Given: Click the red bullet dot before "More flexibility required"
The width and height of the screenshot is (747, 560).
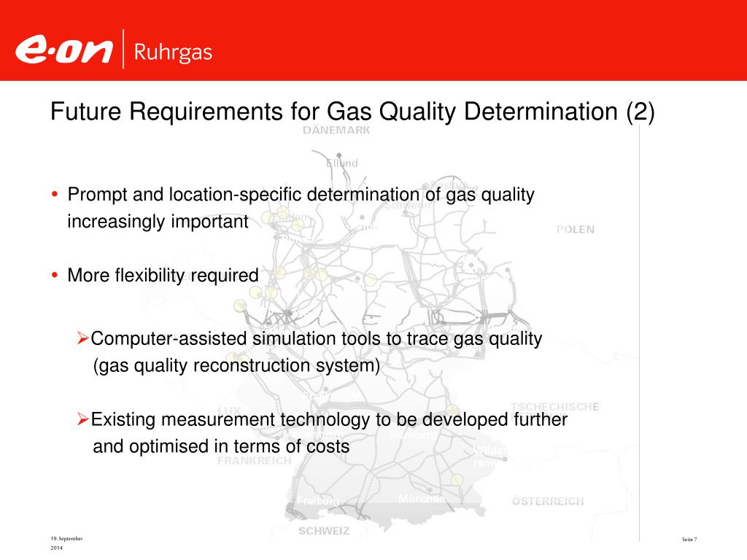Looking at the screenshot, I should click(x=55, y=275).
